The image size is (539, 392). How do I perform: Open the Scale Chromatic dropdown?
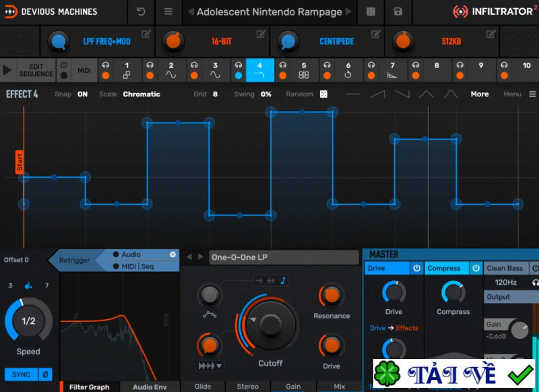(x=141, y=94)
